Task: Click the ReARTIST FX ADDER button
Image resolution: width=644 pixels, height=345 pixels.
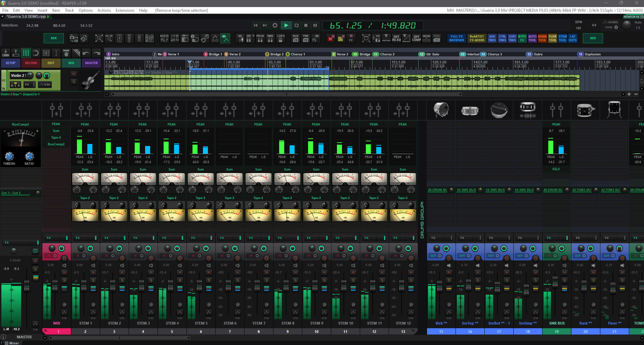Action: (x=477, y=38)
